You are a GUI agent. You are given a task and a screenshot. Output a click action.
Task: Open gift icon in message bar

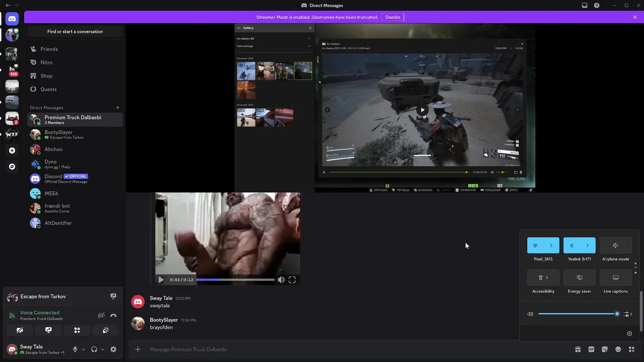(578, 349)
